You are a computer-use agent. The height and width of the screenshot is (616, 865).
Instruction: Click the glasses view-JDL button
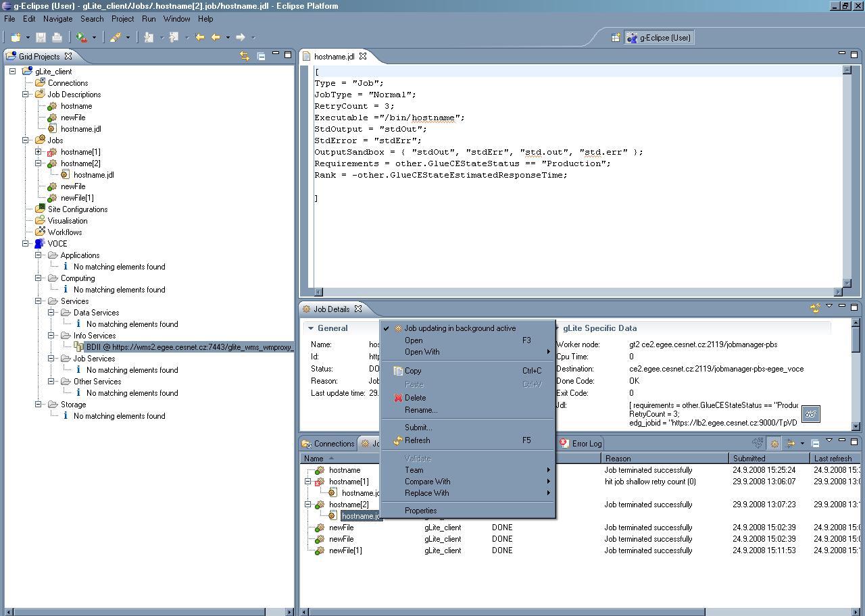810,414
